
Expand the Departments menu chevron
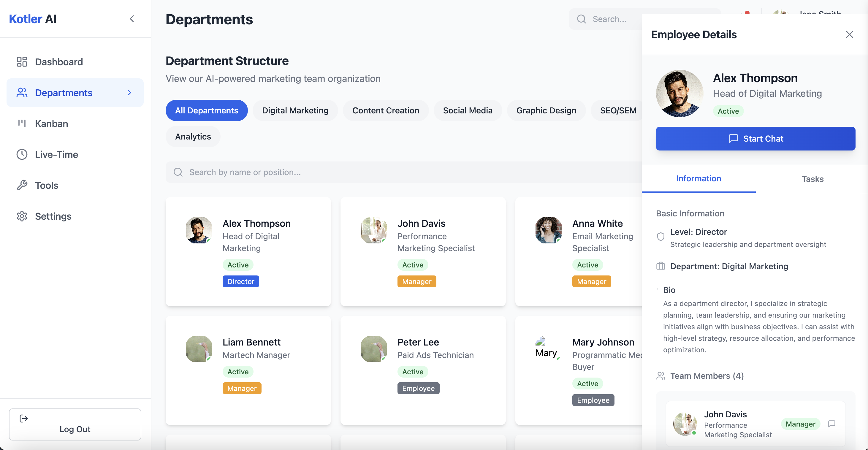[x=129, y=92]
